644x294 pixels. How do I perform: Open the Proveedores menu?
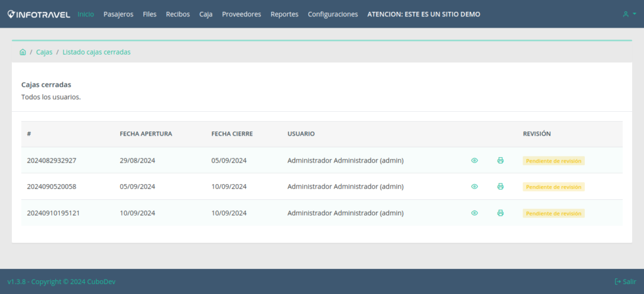click(x=241, y=14)
